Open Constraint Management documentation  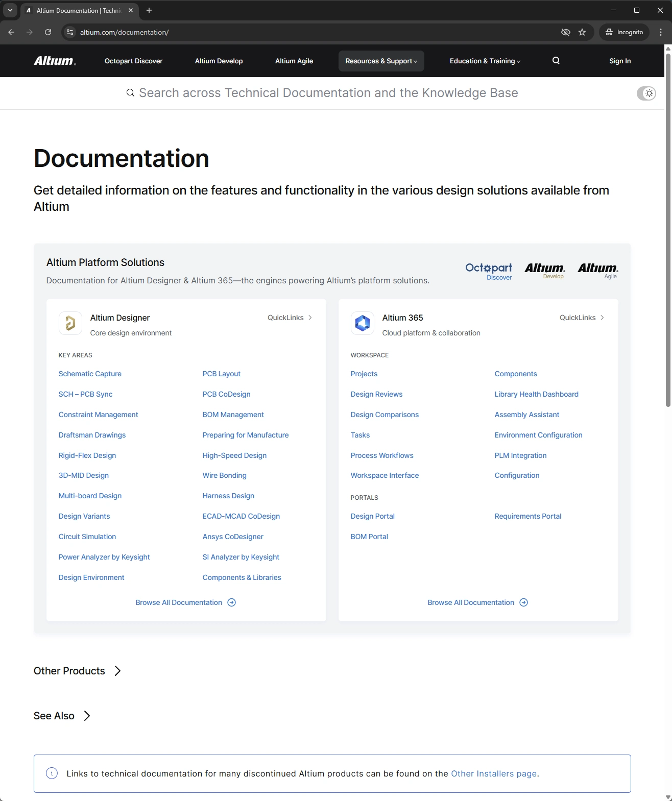[99, 415]
